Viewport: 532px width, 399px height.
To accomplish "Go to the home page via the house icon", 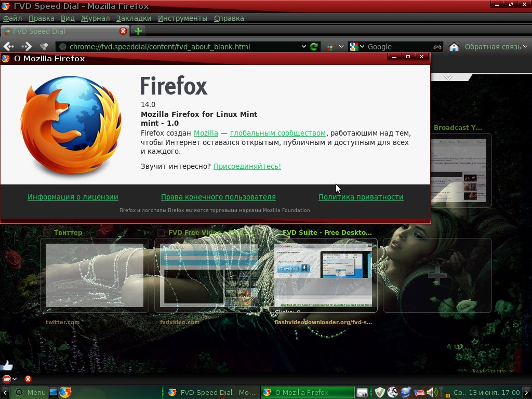I will pos(454,47).
